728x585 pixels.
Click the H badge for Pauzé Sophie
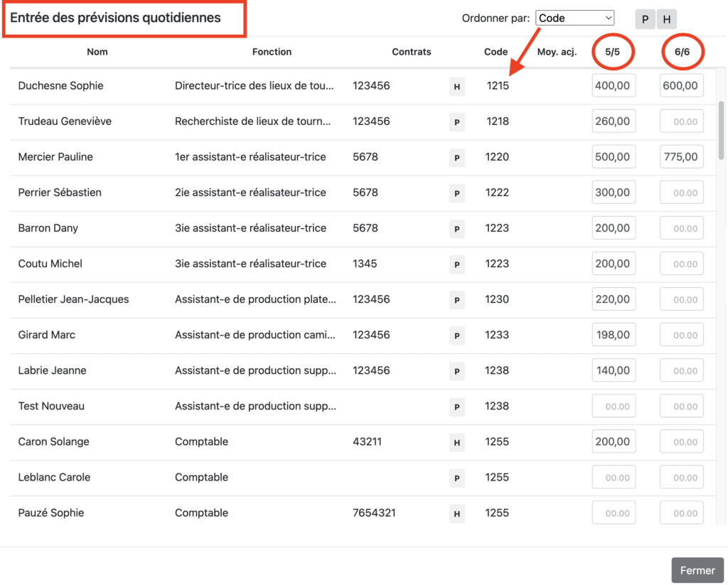(x=456, y=513)
